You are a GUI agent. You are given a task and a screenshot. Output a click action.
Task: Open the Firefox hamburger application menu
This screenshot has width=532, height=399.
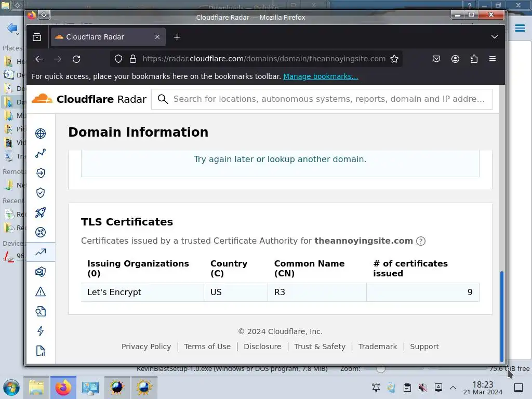pyautogui.click(x=493, y=59)
